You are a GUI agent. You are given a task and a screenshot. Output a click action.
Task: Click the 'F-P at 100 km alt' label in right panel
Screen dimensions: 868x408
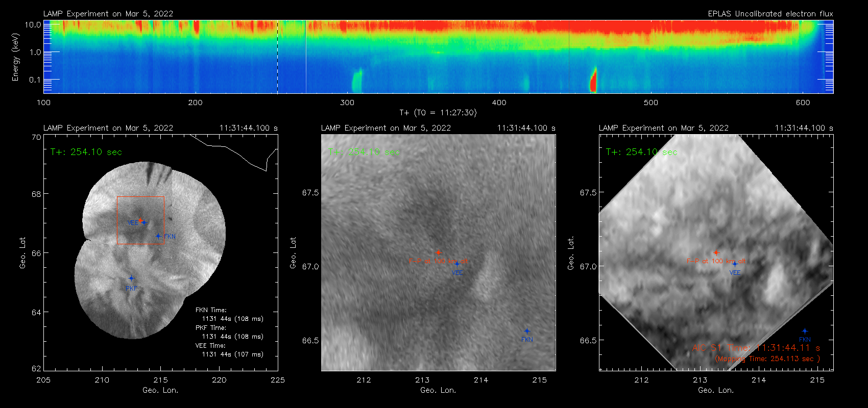(x=716, y=261)
